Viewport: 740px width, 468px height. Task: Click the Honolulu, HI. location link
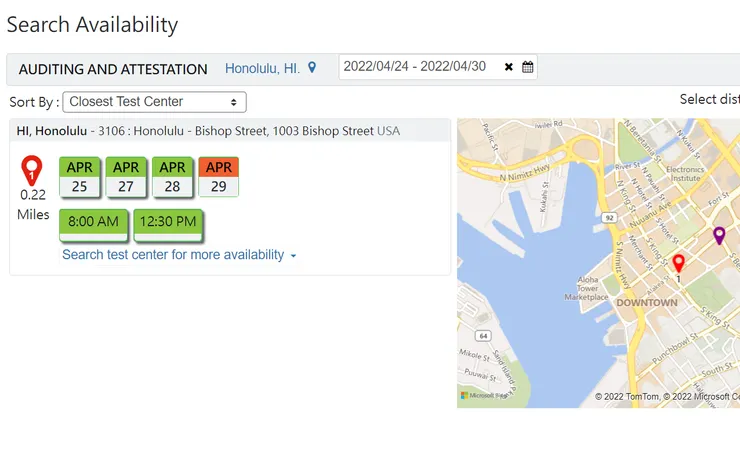262,69
